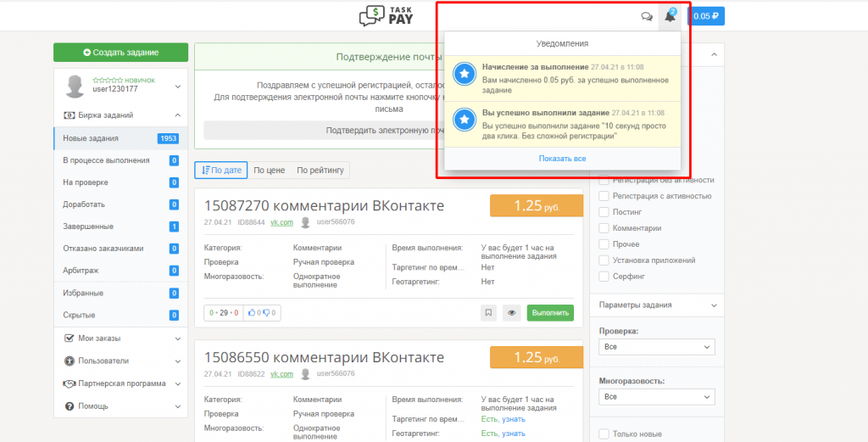Viewport: 868px width, 442px height.
Task: Click Выполнить button for task 15087270
Action: click(550, 313)
